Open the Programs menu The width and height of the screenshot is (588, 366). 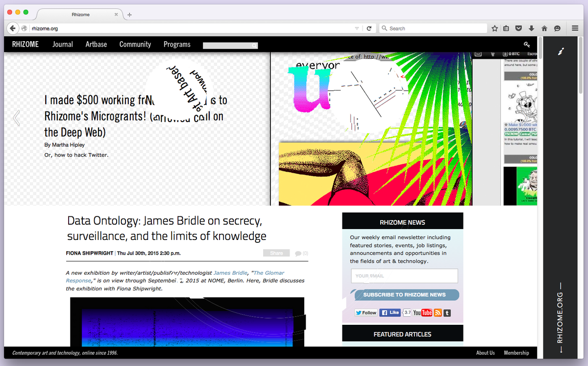click(177, 44)
